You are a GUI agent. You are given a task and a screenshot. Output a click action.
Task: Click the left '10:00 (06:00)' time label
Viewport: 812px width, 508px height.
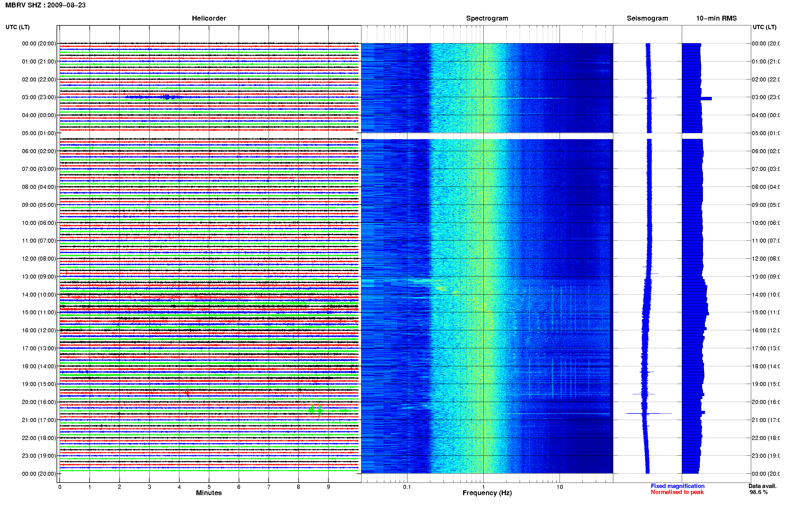(x=39, y=223)
